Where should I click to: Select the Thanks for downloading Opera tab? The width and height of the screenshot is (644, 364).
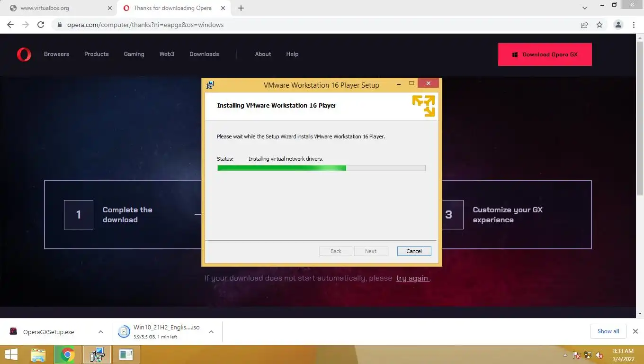click(174, 8)
